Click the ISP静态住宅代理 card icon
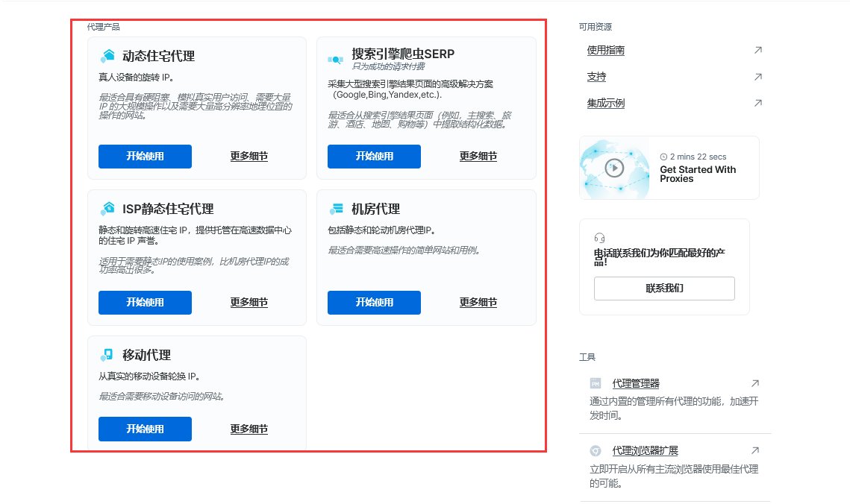The image size is (850, 504). pyautogui.click(x=107, y=209)
